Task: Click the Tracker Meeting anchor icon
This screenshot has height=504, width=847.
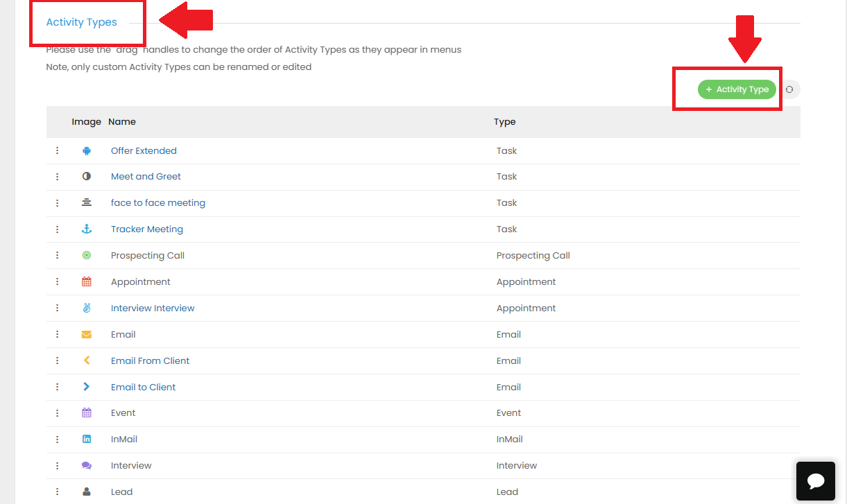Action: point(87,229)
